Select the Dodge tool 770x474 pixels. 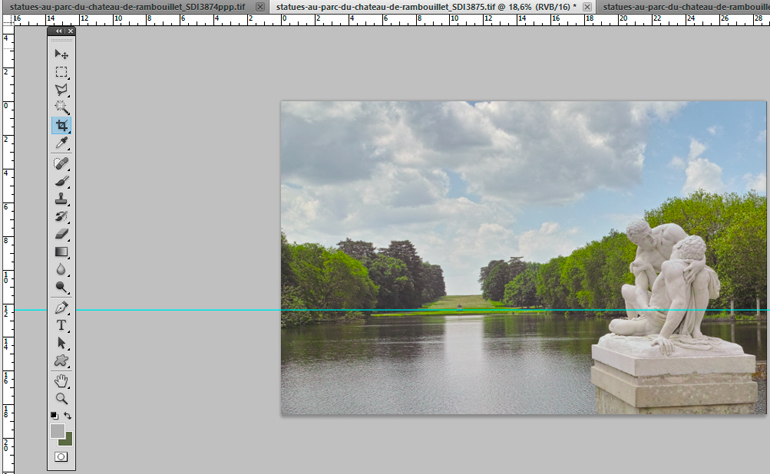click(x=61, y=287)
